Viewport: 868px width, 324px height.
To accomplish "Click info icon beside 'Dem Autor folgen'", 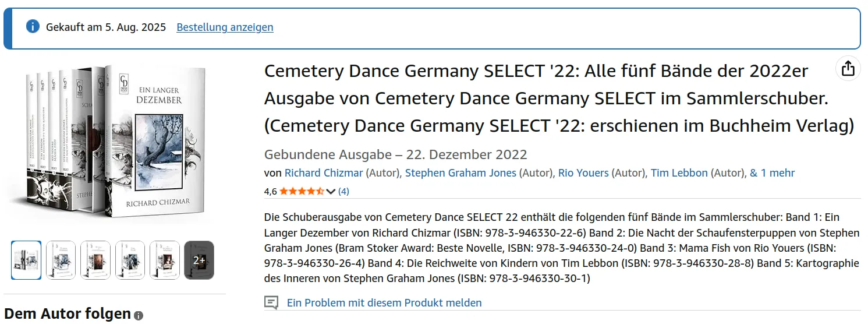I will [139, 316].
